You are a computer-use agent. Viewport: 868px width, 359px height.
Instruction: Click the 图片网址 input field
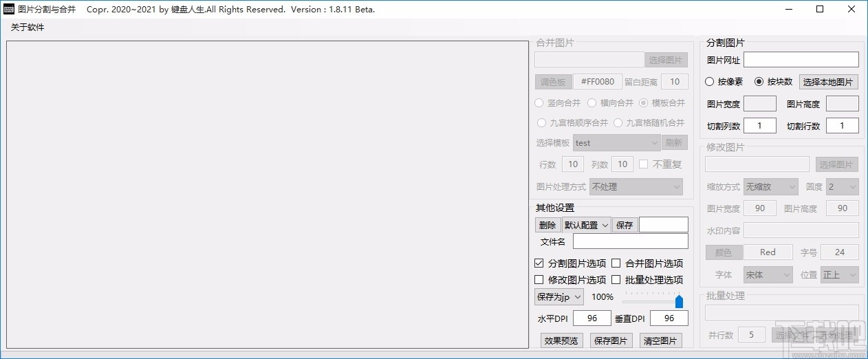[x=801, y=60]
